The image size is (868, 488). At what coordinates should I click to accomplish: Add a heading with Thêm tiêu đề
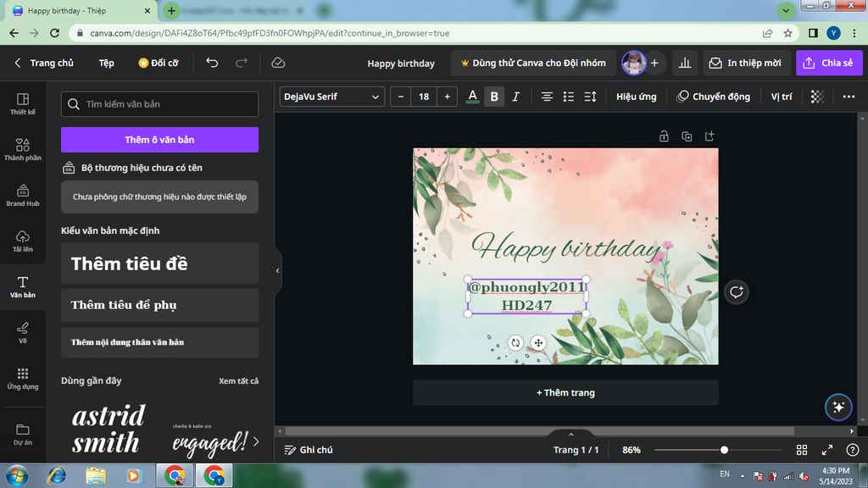[x=159, y=263]
